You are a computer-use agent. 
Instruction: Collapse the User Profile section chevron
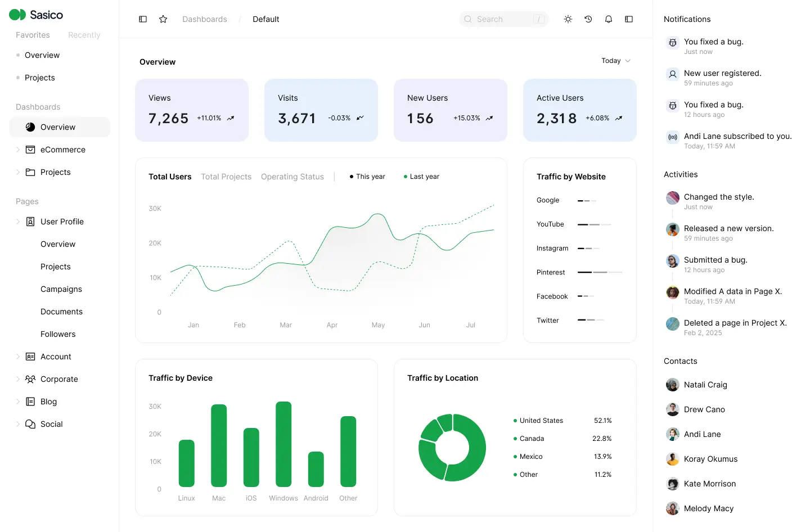point(18,222)
